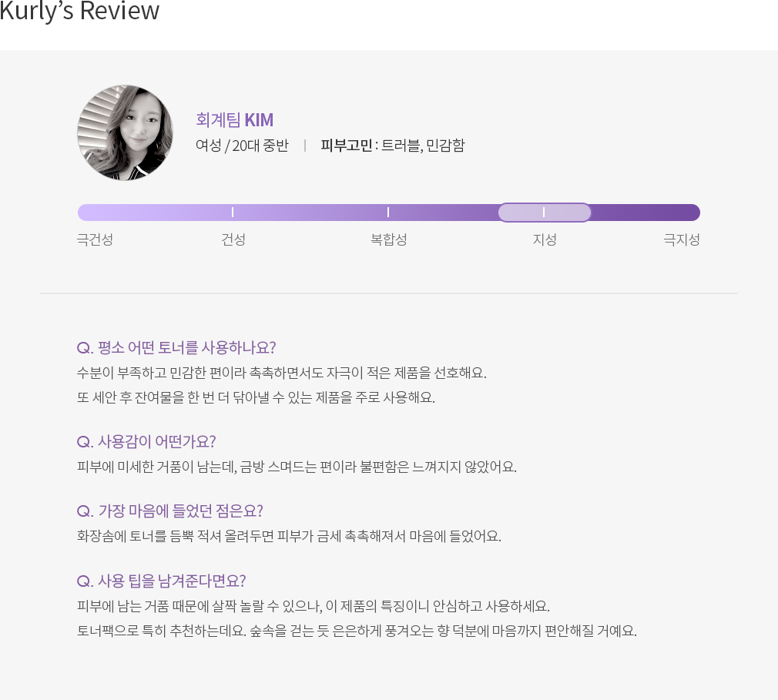Viewport: 778px width, 700px height.
Task: Click the 여성 / 20대 중반 demographic text
Action: pyautogui.click(x=242, y=146)
